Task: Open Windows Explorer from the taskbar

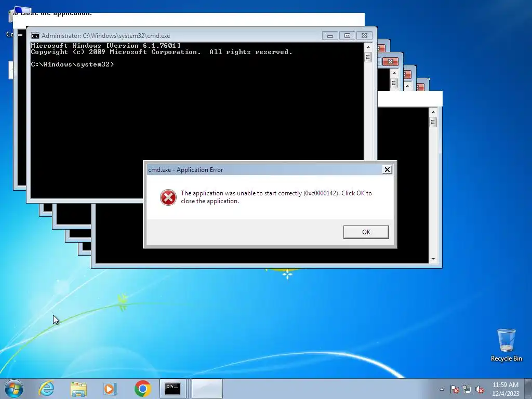Action: coord(78,389)
